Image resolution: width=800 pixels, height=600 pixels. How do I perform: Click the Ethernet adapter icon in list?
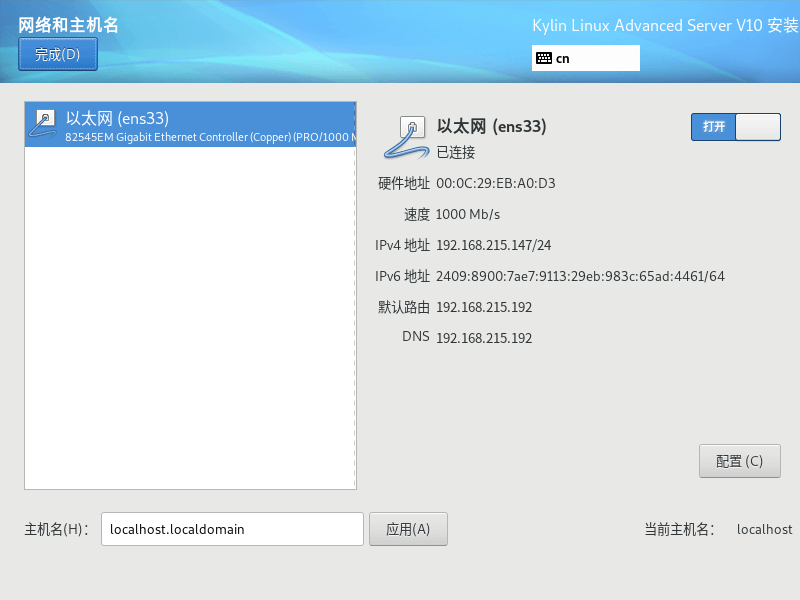click(x=44, y=124)
